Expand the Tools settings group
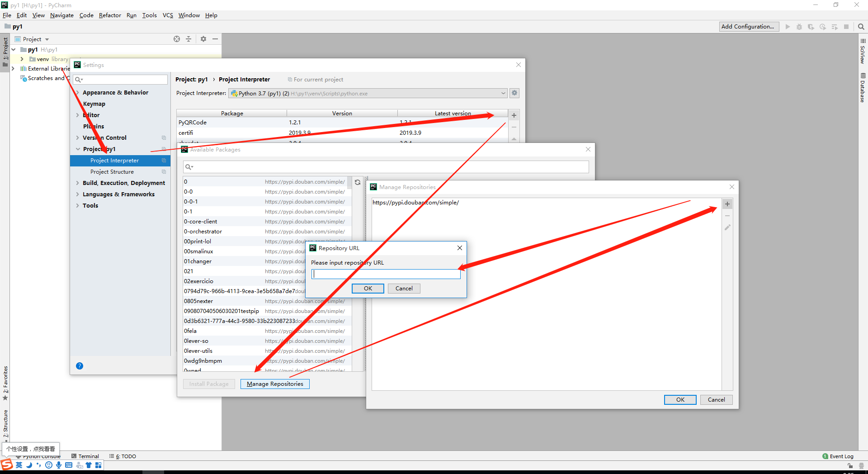The image size is (868, 474). [x=78, y=206]
